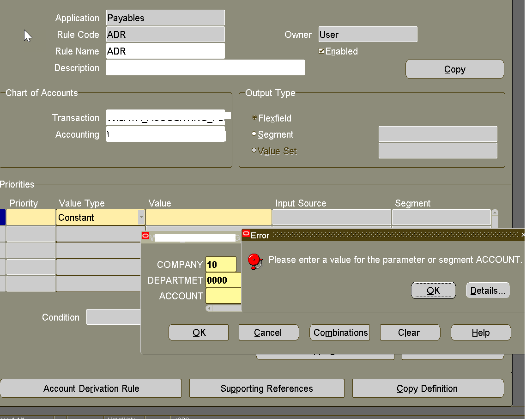This screenshot has height=419, width=532.
Task: Clear the flexfield entries with the Clear button
Action: click(x=410, y=332)
